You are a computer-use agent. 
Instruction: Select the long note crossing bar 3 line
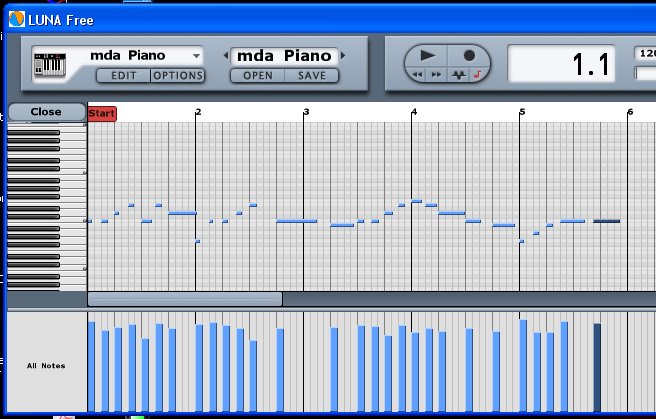[297, 221]
